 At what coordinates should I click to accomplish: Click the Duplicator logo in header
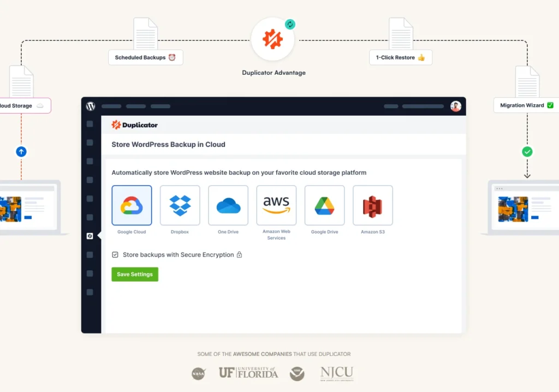coord(134,125)
